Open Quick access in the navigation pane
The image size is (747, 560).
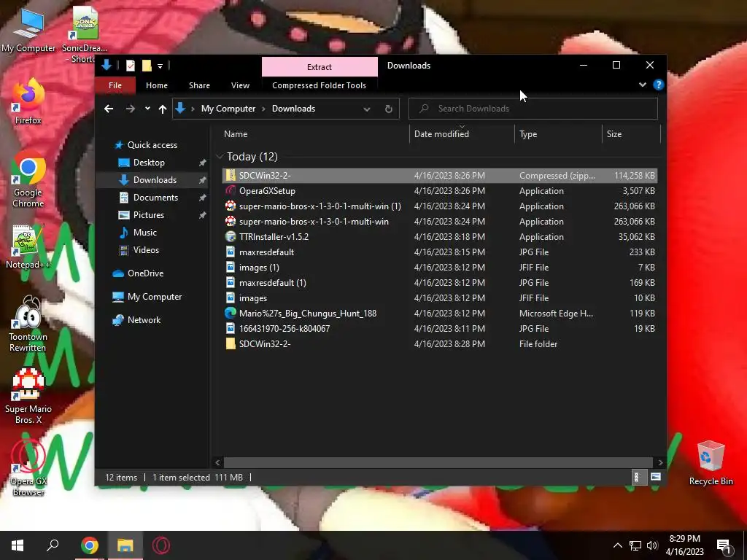coord(152,145)
